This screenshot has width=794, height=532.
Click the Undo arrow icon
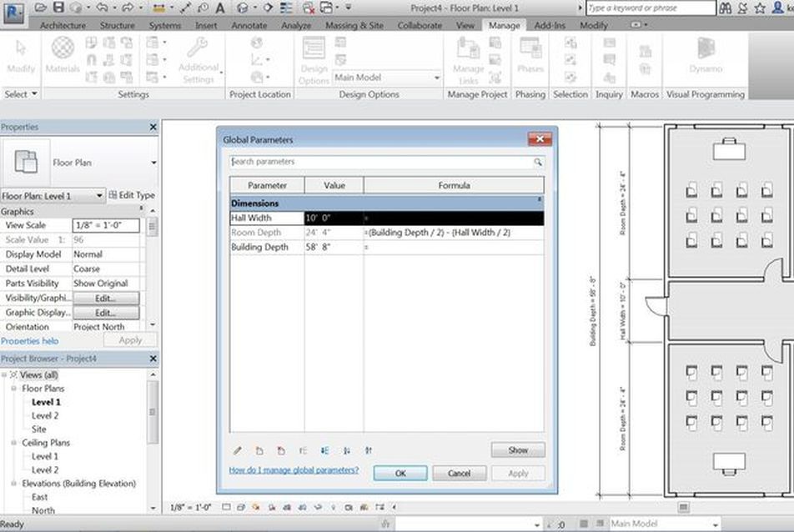tap(103, 8)
